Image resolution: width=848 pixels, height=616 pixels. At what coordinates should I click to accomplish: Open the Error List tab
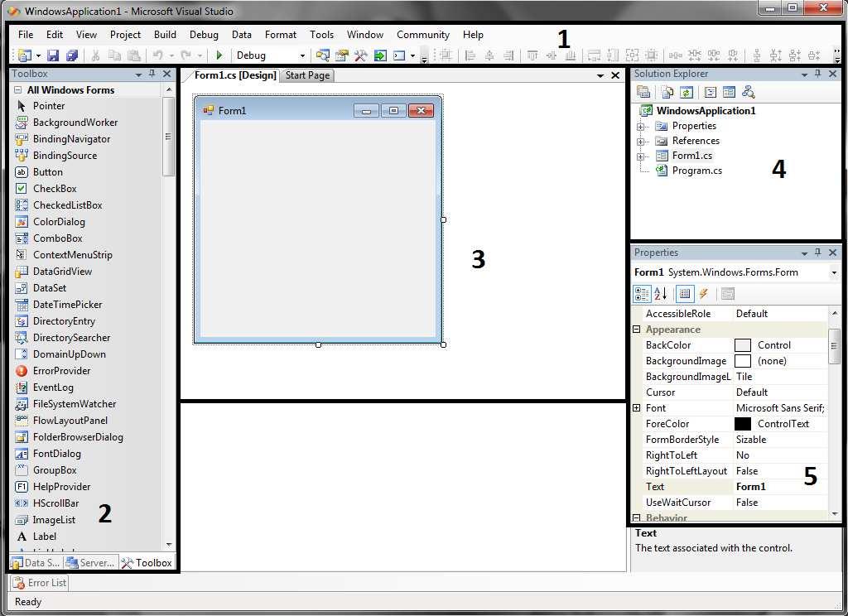click(40, 583)
